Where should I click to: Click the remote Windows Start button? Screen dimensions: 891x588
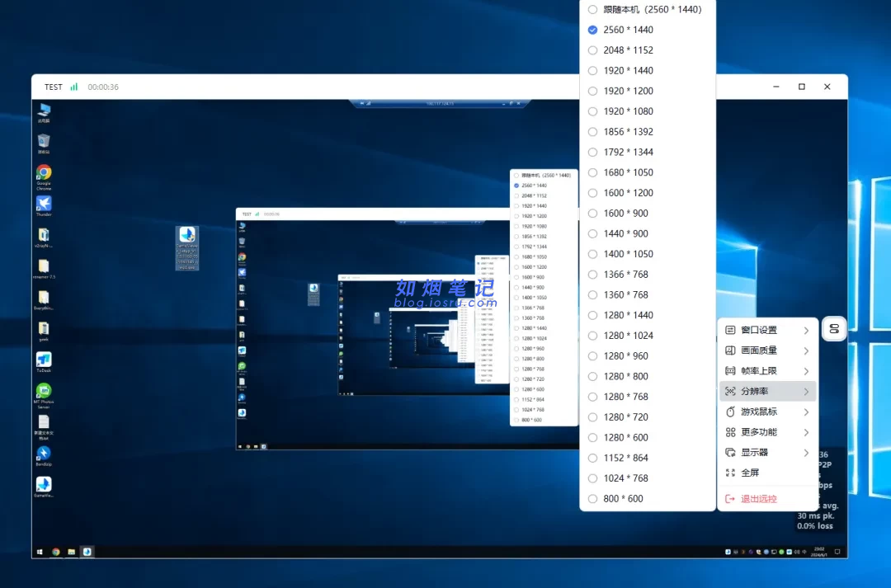[40, 552]
